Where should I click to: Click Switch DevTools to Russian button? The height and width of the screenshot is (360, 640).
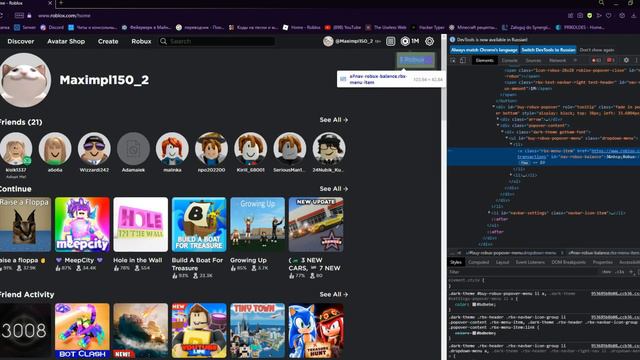(548, 50)
